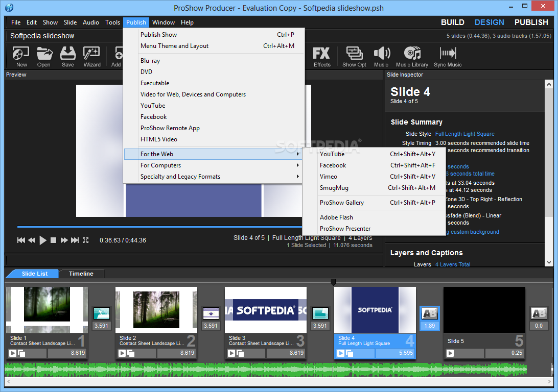Click play icon on Slide 5

tap(450, 353)
